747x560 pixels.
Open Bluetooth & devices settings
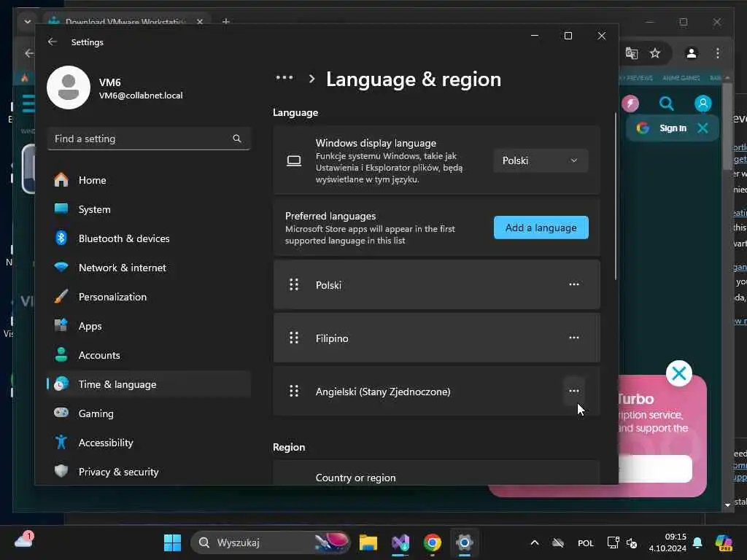click(x=149, y=238)
